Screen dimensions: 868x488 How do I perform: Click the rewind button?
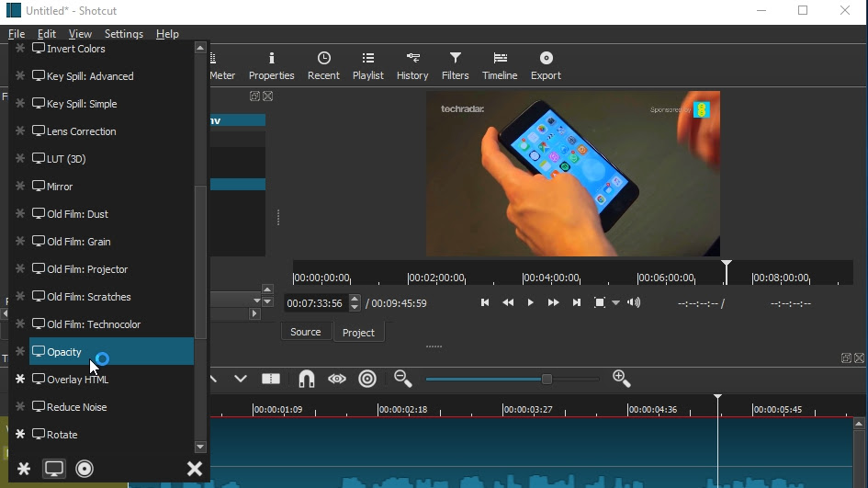pyautogui.click(x=508, y=302)
